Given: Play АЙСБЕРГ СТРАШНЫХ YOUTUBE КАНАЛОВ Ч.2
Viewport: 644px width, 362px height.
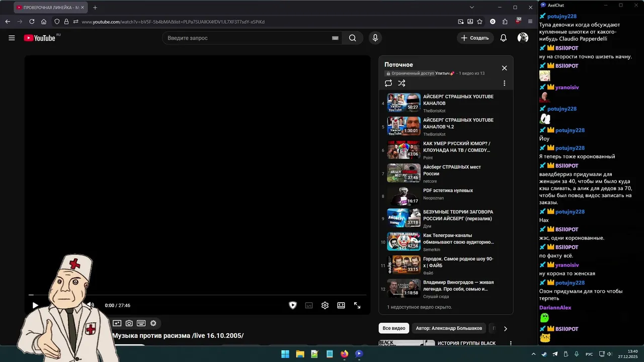Looking at the screenshot, I should [x=446, y=127].
